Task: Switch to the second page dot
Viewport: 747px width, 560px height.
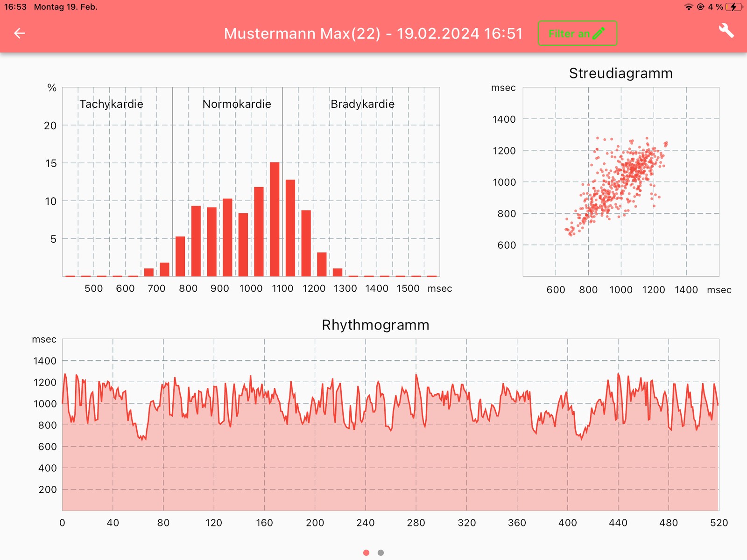Action: [381, 553]
